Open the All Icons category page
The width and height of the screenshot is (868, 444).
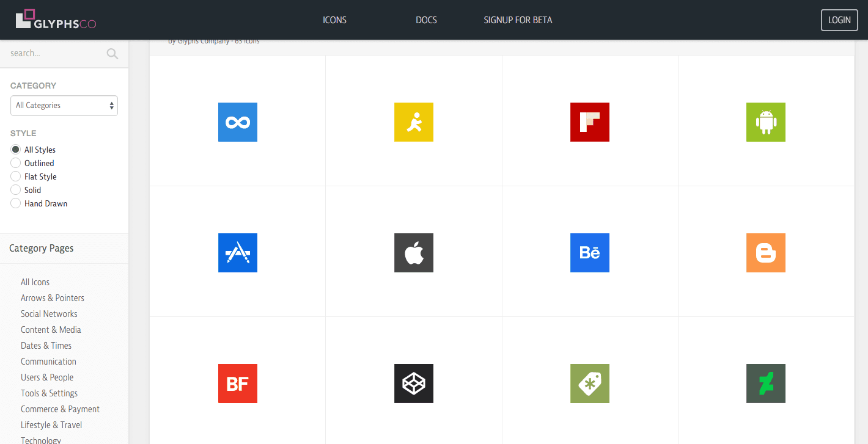point(35,282)
